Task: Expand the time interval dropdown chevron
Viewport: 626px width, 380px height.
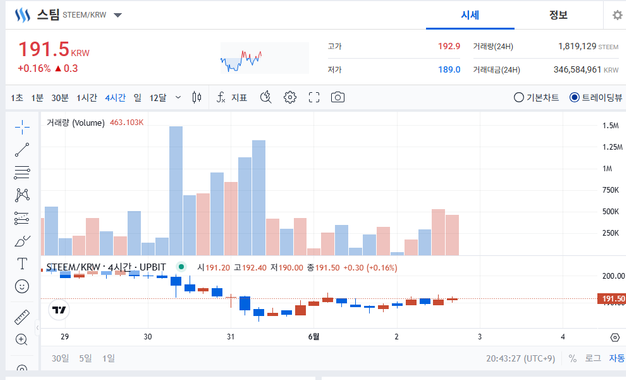Action: [178, 97]
